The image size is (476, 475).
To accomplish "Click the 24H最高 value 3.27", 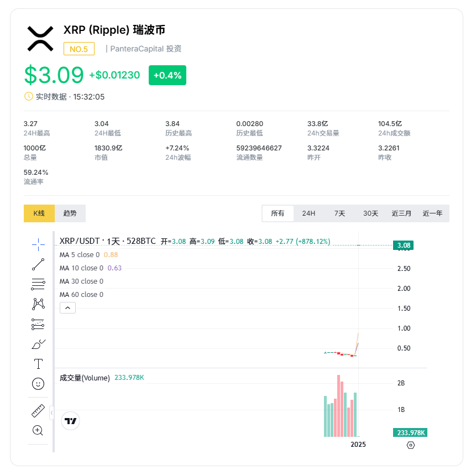I will click(30, 124).
